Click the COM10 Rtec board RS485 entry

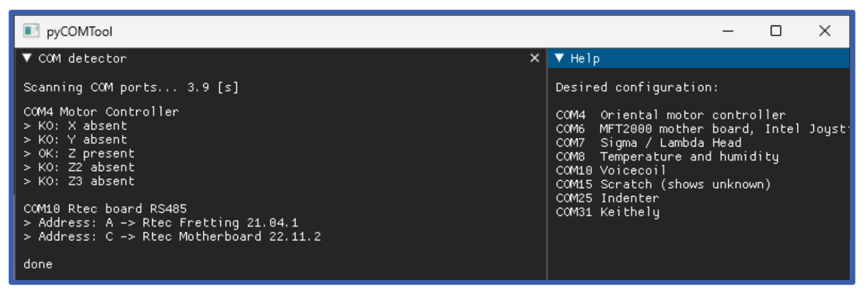click(105, 209)
